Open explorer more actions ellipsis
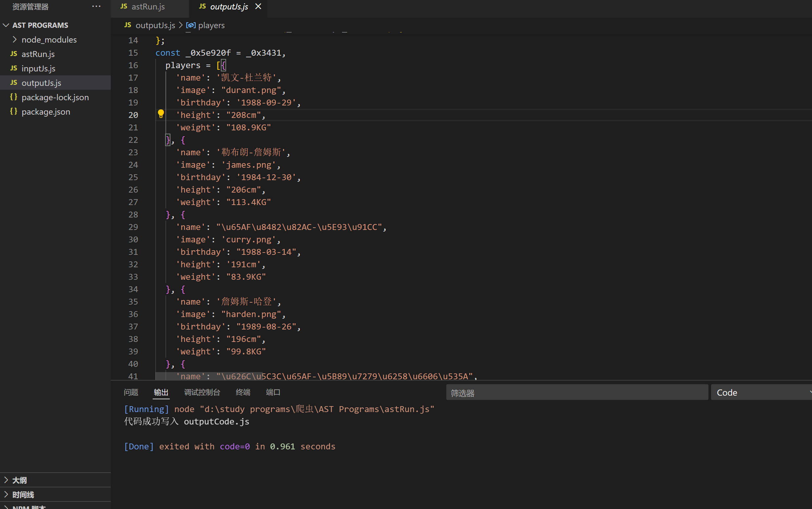The width and height of the screenshot is (812, 509). pyautogui.click(x=96, y=7)
